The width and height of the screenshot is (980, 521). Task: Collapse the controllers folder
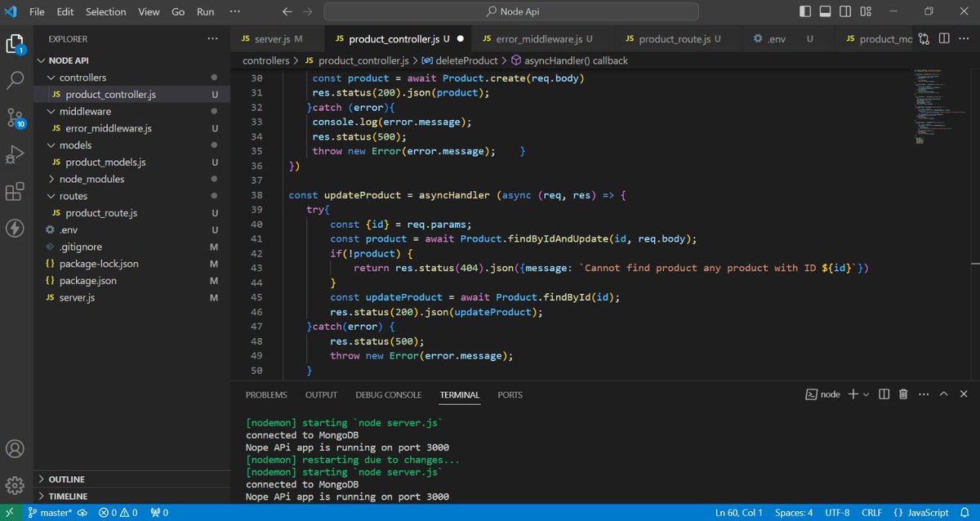coord(131,78)
